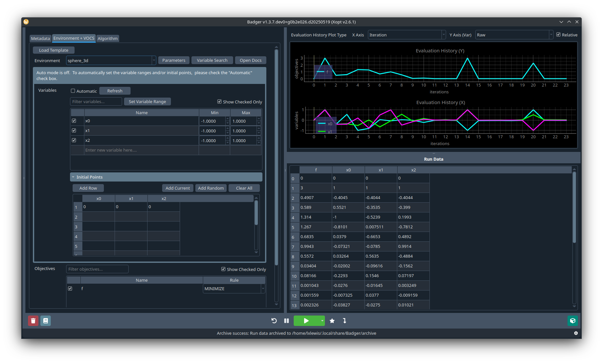This screenshot has width=603, height=364.
Task: Open the Environment dropdown sphere_3d
Action: pos(111,61)
